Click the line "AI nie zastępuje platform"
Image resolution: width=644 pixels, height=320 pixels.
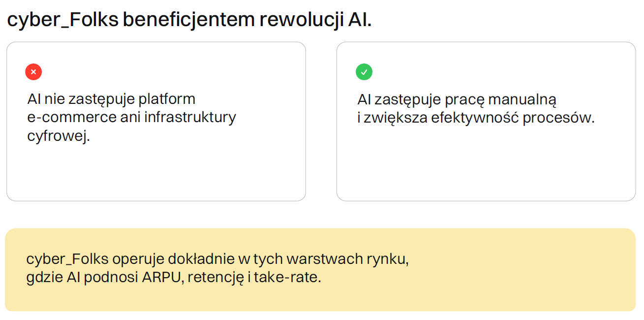pos(111,99)
